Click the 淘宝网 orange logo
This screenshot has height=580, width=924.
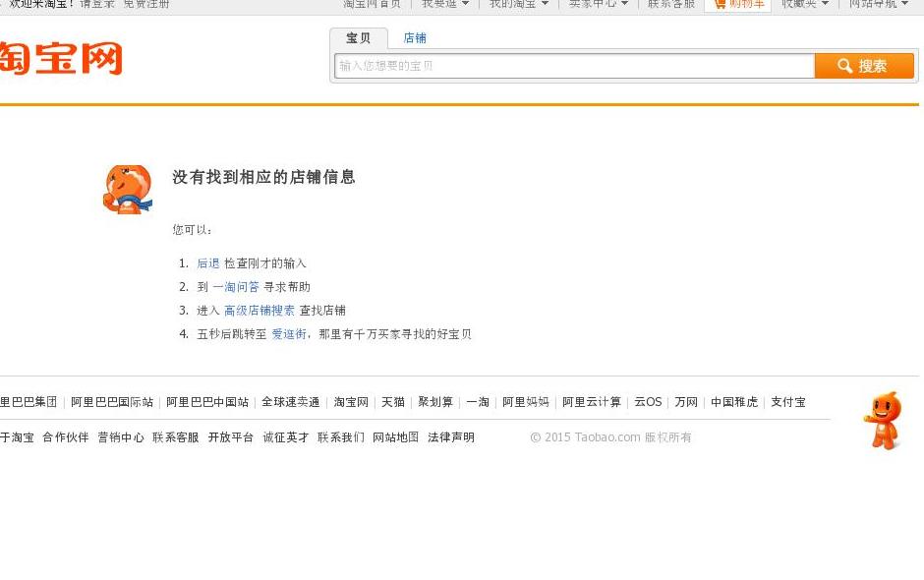[61, 58]
